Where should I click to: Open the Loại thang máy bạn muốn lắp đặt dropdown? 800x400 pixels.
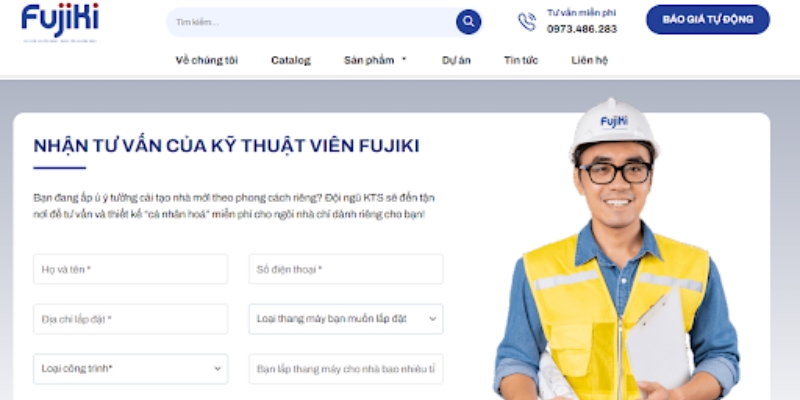coord(346,319)
